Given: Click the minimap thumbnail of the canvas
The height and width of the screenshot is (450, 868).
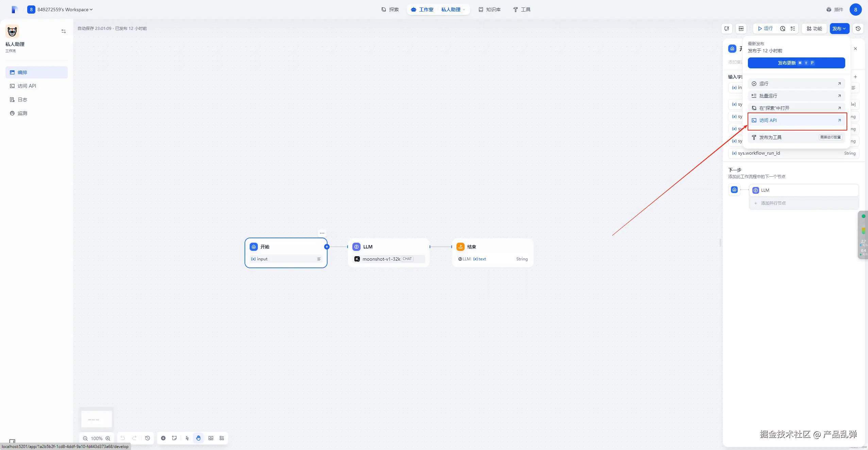Looking at the screenshot, I should (97, 419).
